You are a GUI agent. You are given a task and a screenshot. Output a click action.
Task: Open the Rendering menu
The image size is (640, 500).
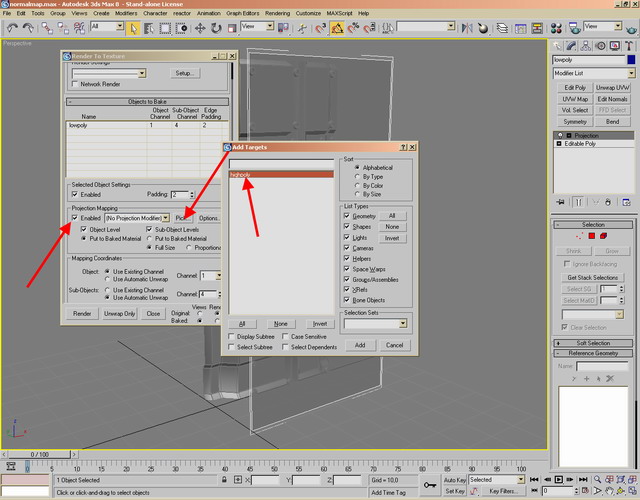[x=277, y=14]
